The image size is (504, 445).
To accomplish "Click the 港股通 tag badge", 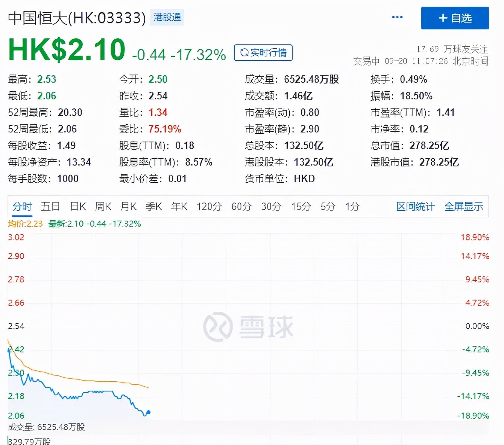I will pyautogui.click(x=167, y=17).
